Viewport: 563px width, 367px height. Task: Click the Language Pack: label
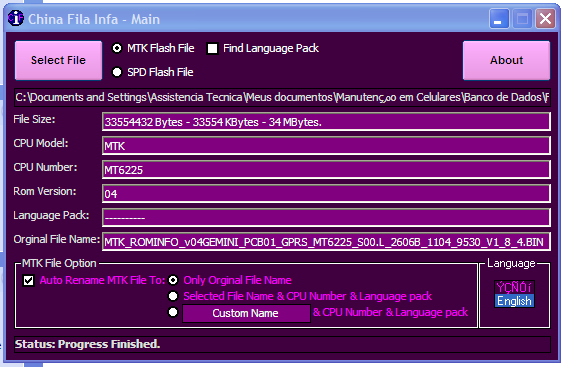tap(51, 215)
